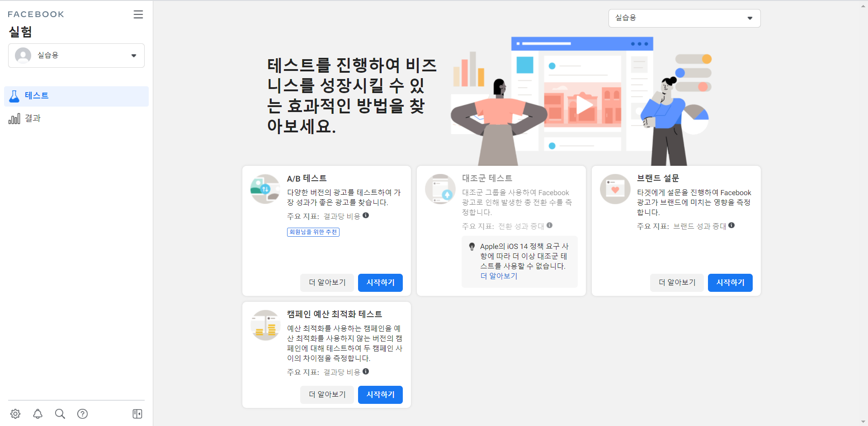
Task: Open help via the question mark icon
Action: [82, 414]
